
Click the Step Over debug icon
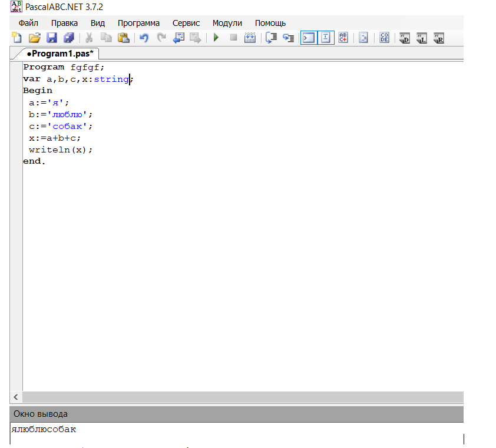(x=271, y=38)
